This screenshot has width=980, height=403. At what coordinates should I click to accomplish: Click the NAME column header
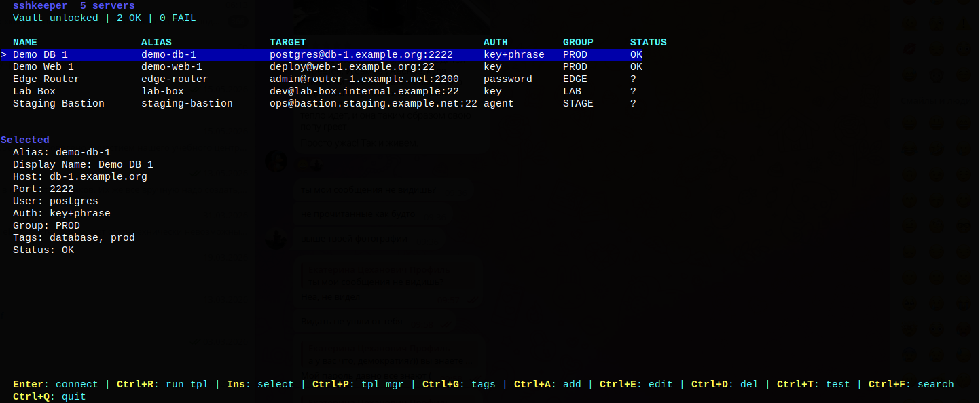click(25, 42)
